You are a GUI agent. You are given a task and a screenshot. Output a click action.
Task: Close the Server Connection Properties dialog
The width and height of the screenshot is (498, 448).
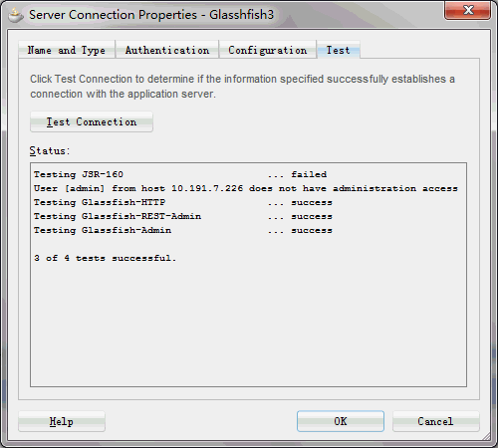point(467,10)
